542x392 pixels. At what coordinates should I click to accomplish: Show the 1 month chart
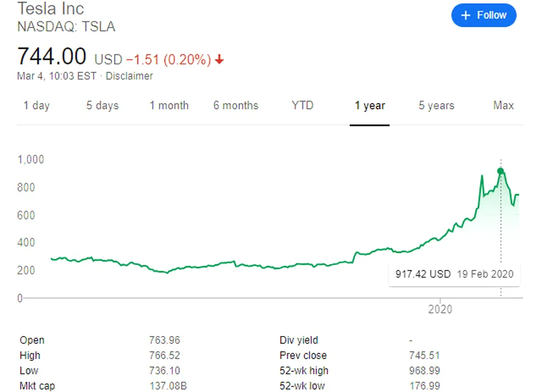[x=169, y=105]
